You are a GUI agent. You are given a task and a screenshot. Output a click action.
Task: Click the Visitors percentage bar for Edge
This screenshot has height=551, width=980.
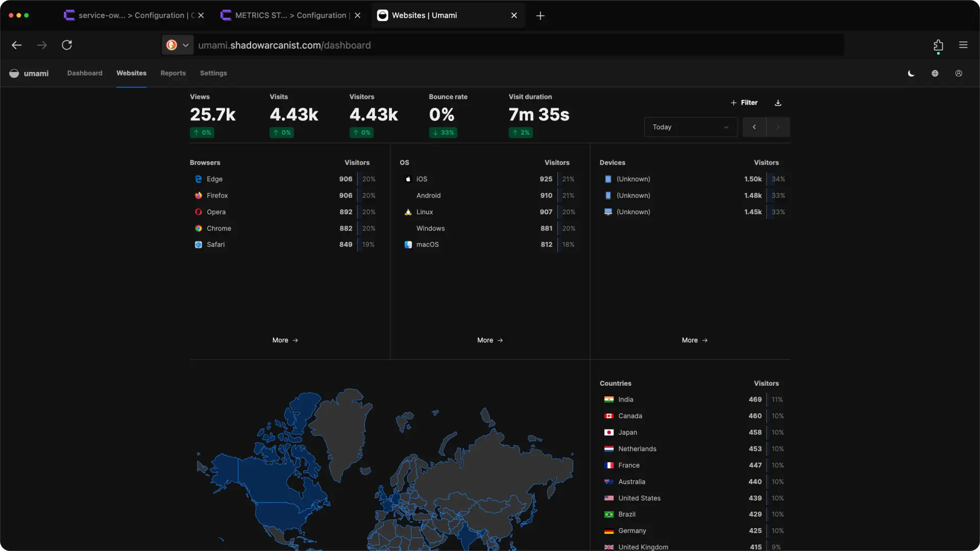click(x=369, y=179)
